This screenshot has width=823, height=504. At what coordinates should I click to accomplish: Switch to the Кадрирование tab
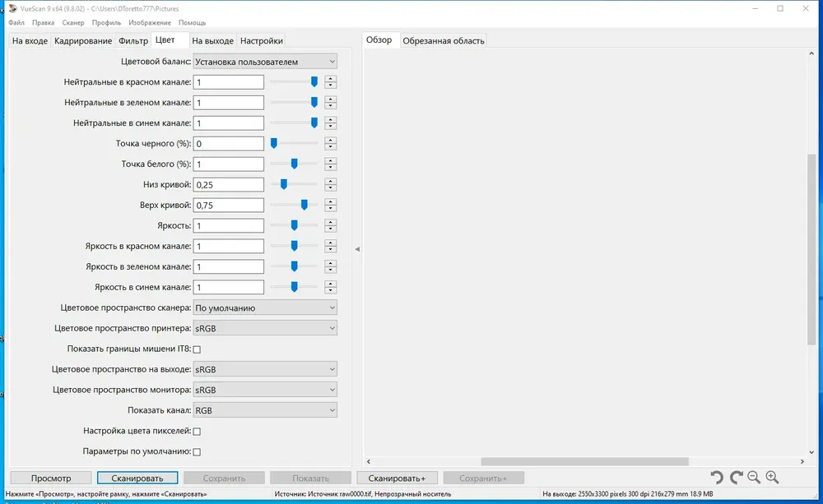click(83, 41)
